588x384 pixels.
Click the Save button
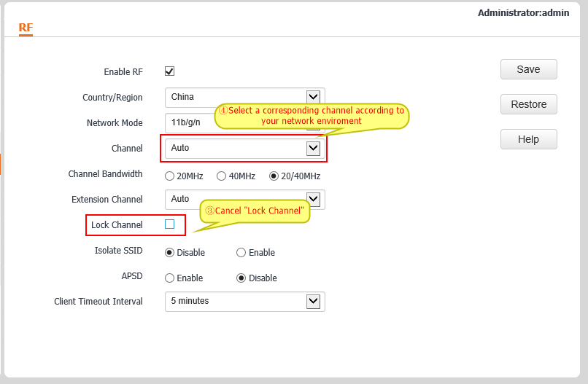[528, 69]
